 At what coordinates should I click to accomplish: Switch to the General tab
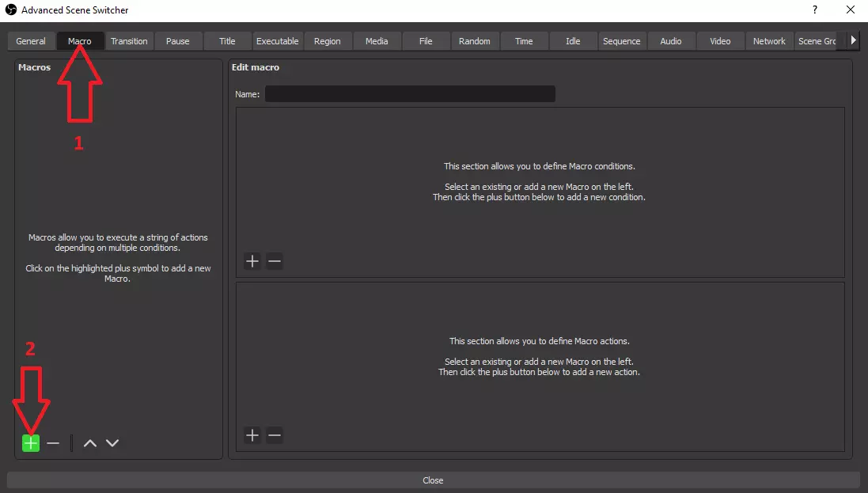pyautogui.click(x=31, y=41)
